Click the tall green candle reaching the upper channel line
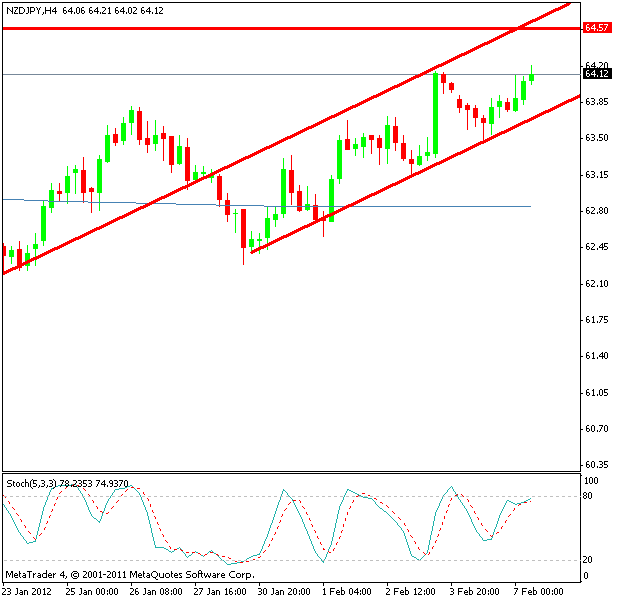The height and width of the screenshot is (600, 620). 435,114
